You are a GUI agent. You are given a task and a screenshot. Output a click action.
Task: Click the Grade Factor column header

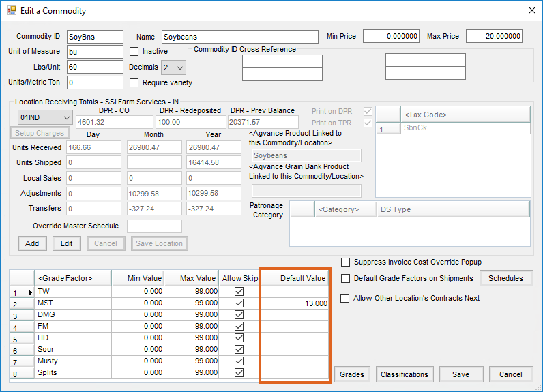[73, 278]
